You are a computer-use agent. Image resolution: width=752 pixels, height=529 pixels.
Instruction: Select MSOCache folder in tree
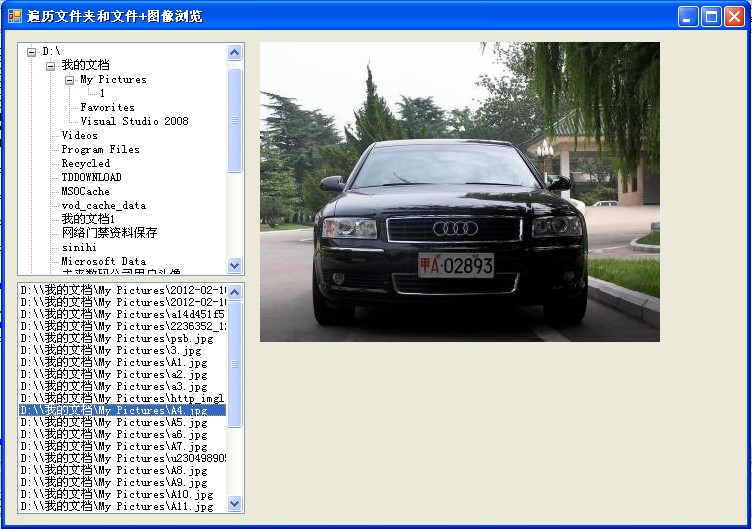pos(85,191)
